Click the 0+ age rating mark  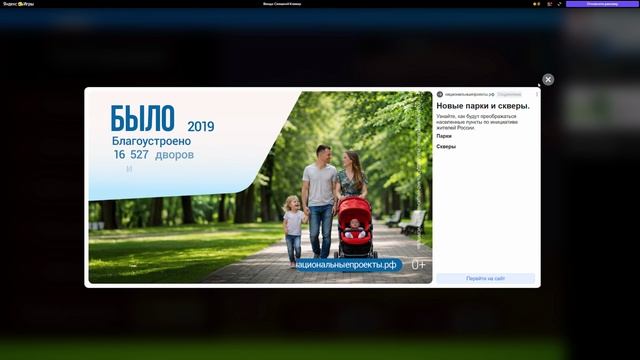click(418, 265)
